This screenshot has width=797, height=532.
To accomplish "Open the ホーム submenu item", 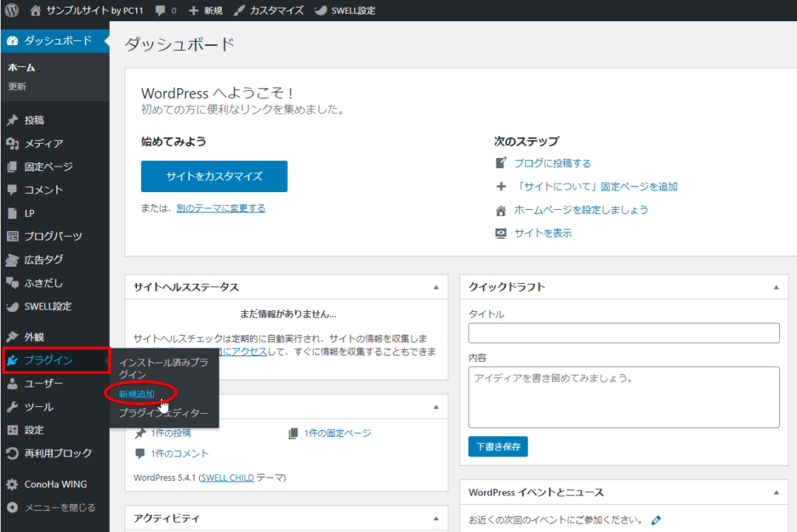I will click(21, 67).
